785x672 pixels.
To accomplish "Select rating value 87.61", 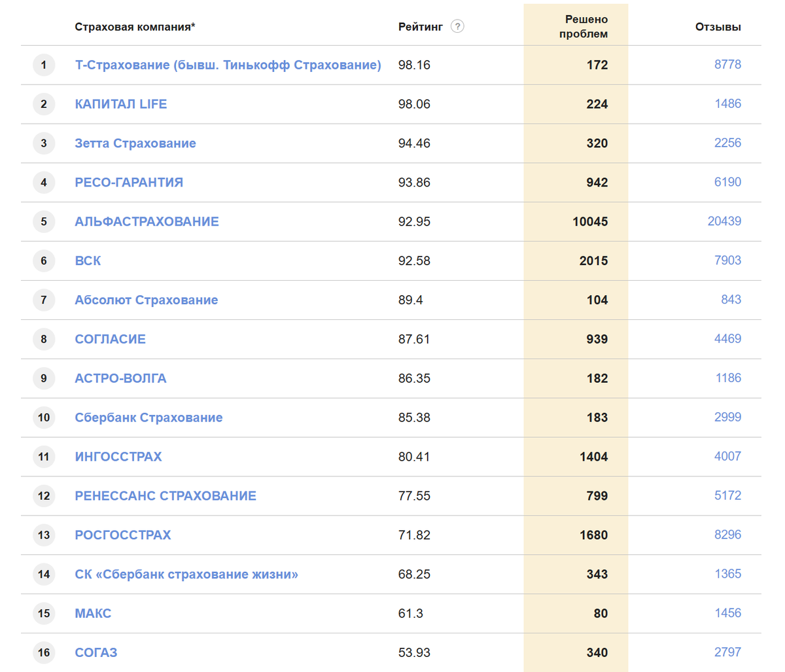I will pos(414,340).
